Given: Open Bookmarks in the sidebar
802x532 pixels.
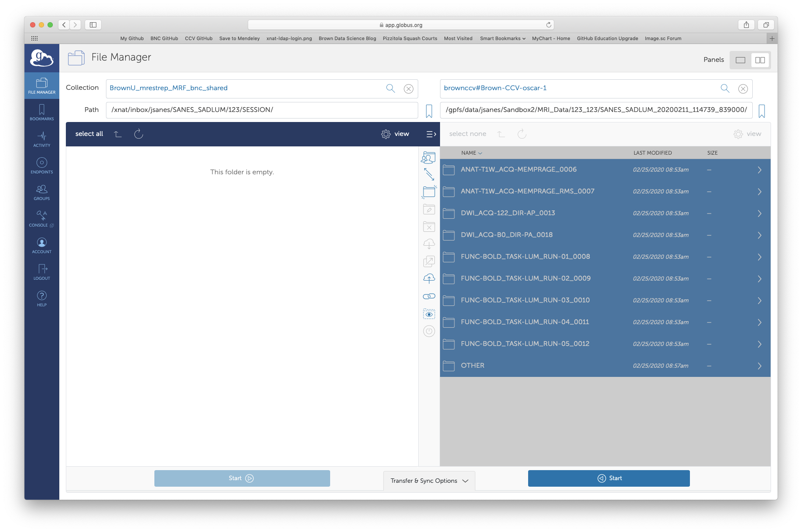Looking at the screenshot, I should (42, 112).
